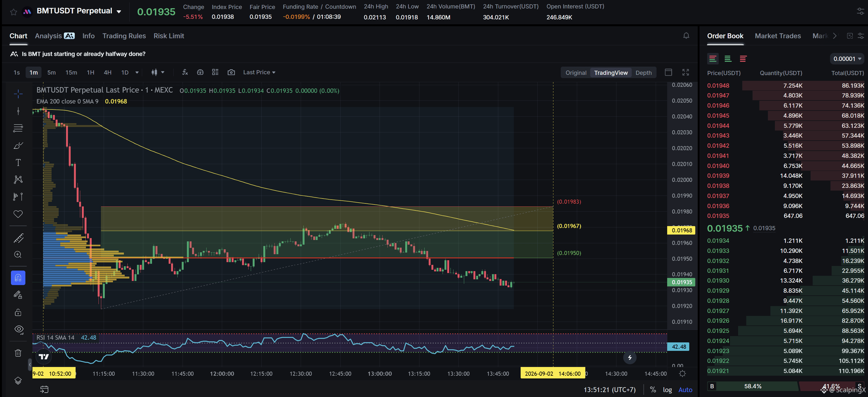This screenshot has height=397, width=868.
Task: Toggle log scale on the chart
Action: (x=667, y=390)
